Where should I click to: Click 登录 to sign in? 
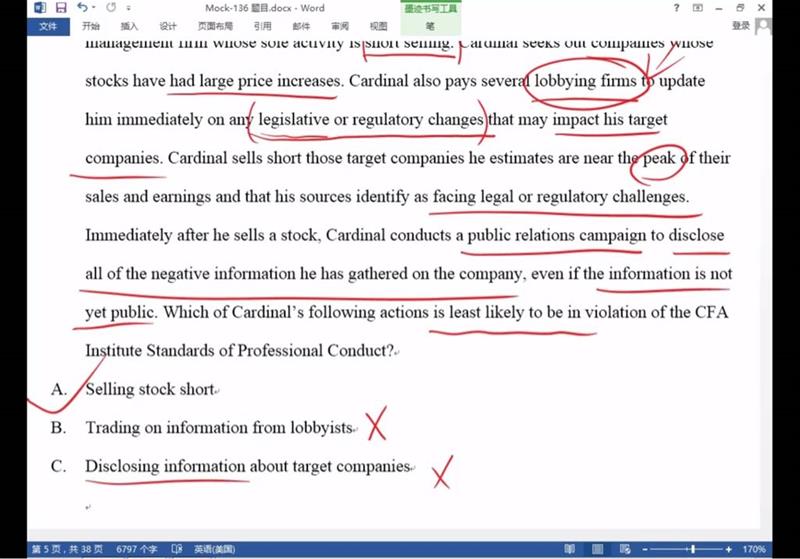tap(741, 26)
